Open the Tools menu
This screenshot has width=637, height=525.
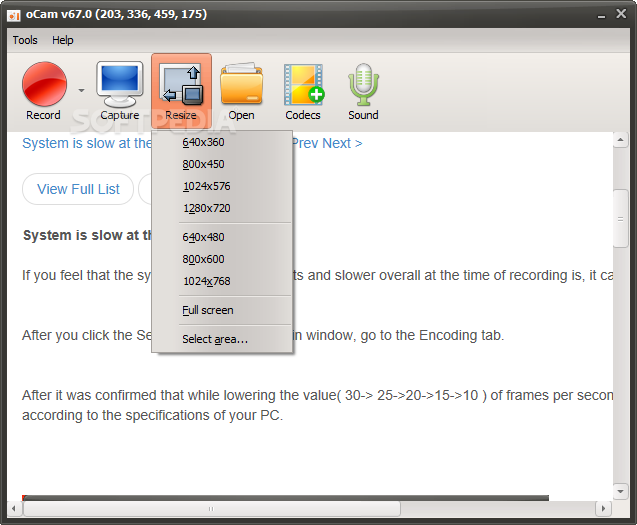25,40
